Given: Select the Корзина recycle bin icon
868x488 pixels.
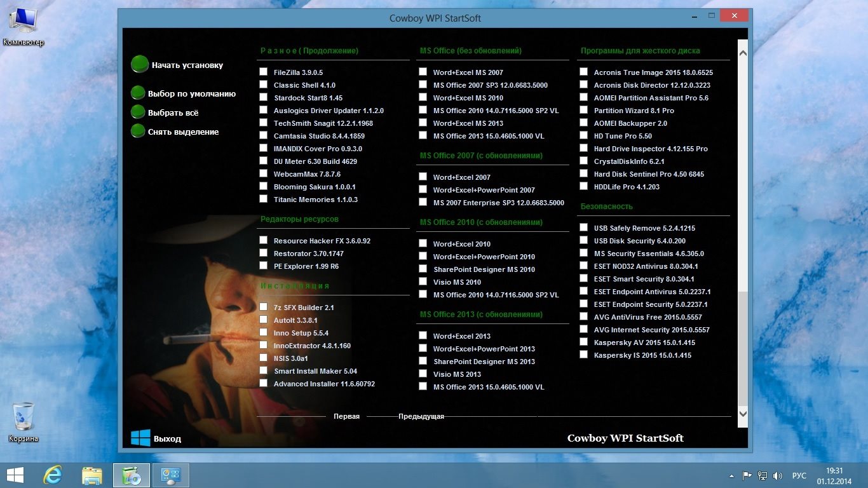Looking at the screenshot, I should click(24, 422).
